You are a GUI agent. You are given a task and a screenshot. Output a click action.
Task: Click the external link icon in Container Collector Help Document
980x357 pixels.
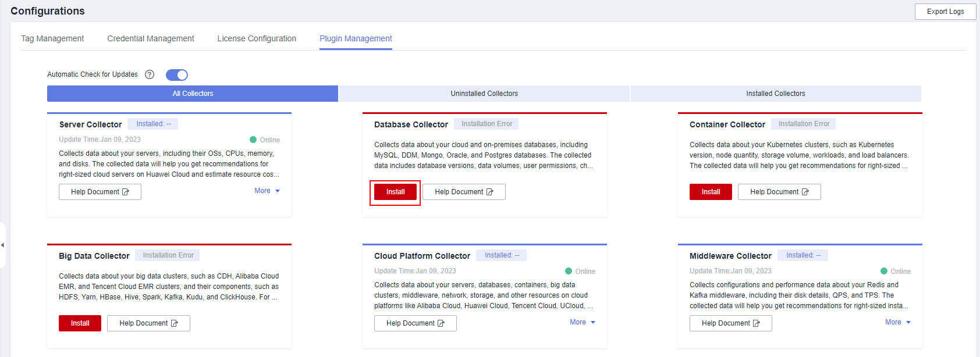coord(805,192)
